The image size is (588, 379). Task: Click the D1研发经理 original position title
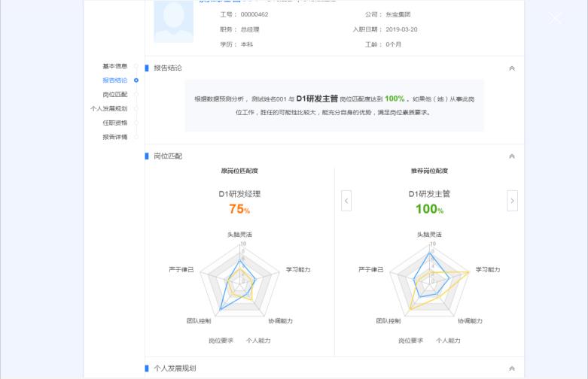point(239,194)
